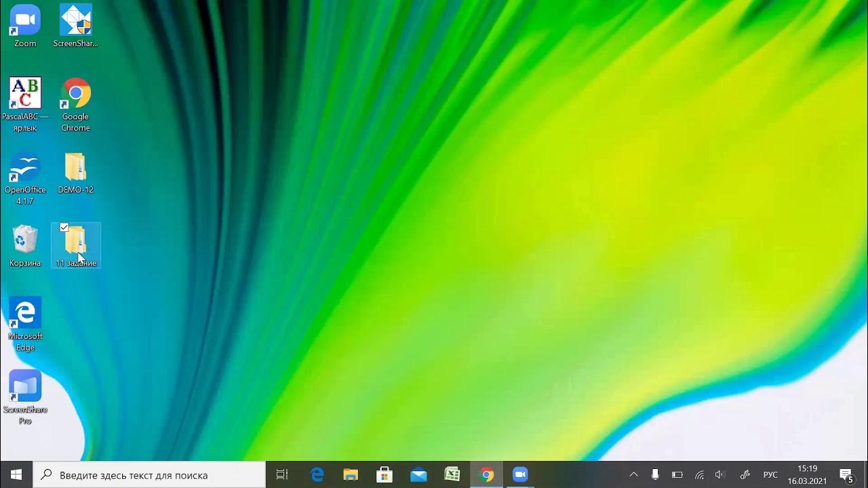Click the taskbar search field
This screenshot has height=488, width=868.
[x=149, y=475]
